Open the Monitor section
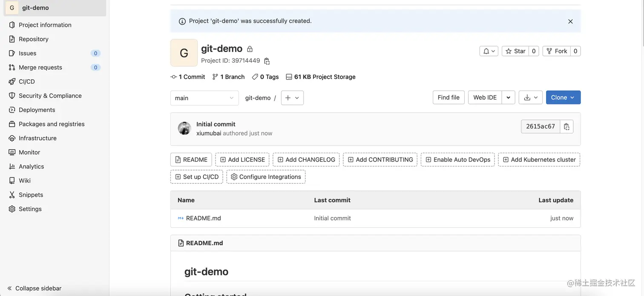This screenshot has width=644, height=296. pos(29,152)
